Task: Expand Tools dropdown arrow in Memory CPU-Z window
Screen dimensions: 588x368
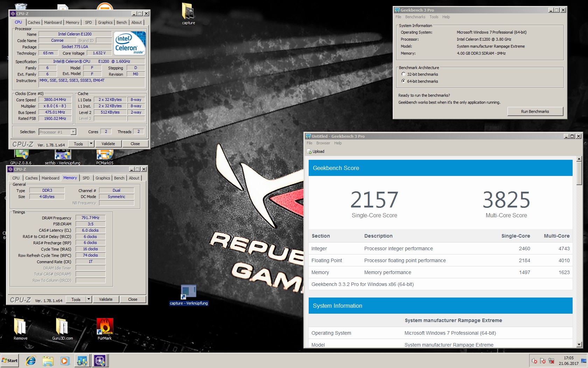Action: pos(89,299)
